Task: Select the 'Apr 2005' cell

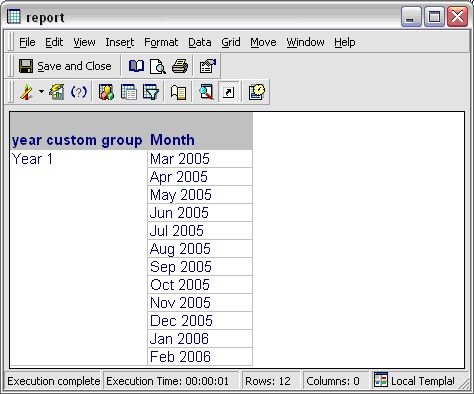Action: click(x=200, y=177)
